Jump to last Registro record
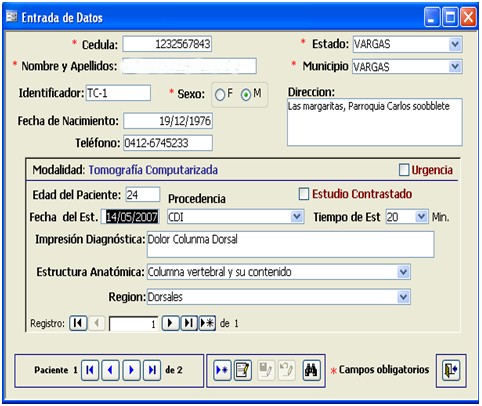 (189, 323)
